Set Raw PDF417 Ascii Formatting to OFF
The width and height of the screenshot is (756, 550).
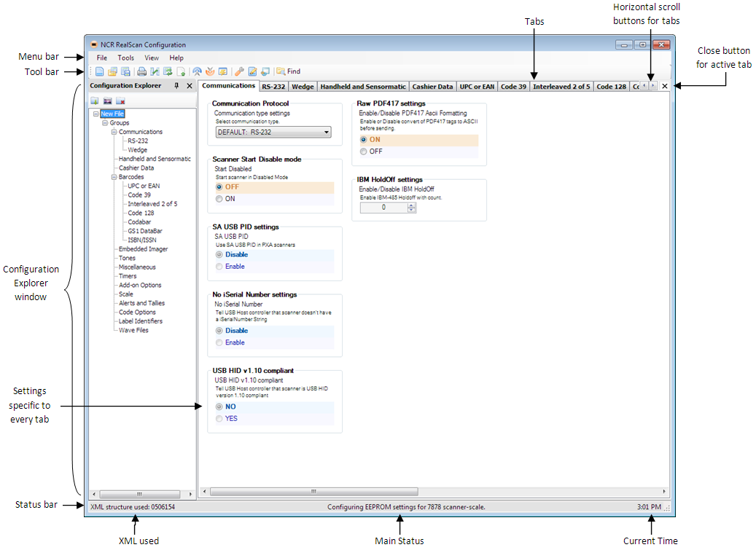pos(364,152)
